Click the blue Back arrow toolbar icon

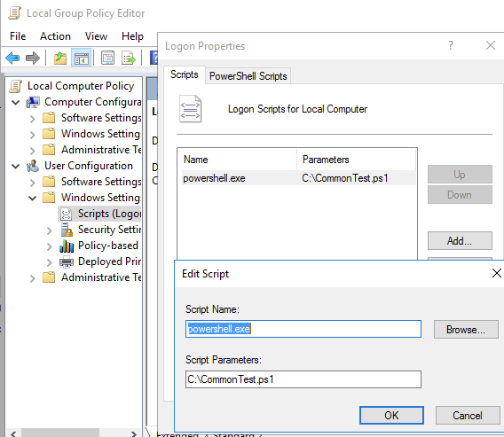12,59
